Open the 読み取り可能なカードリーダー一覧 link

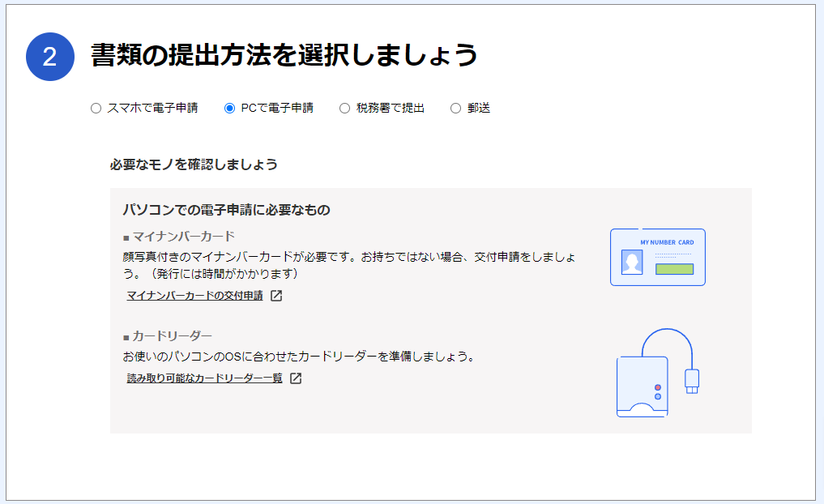coord(204,378)
